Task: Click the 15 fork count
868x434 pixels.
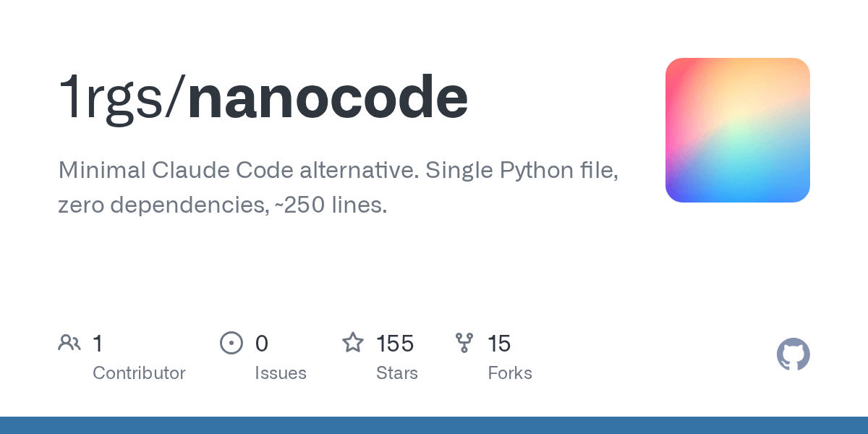Action: (499, 343)
